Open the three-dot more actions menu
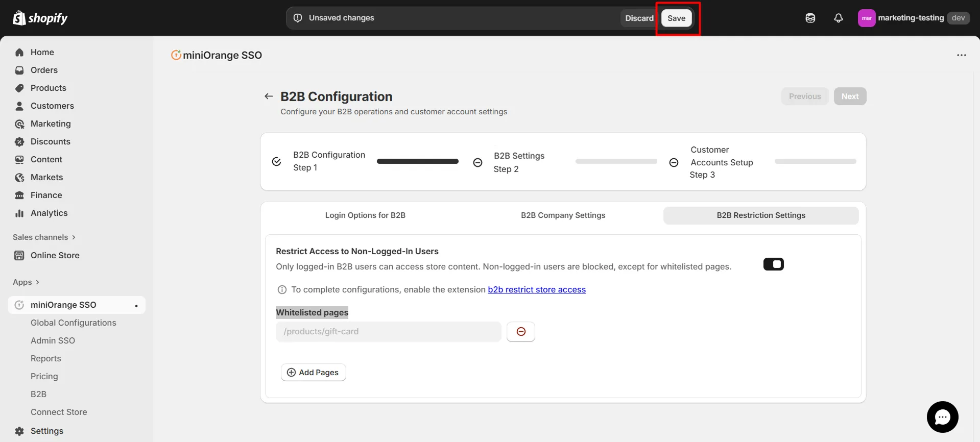Viewport: 980px width, 442px height. 961,55
